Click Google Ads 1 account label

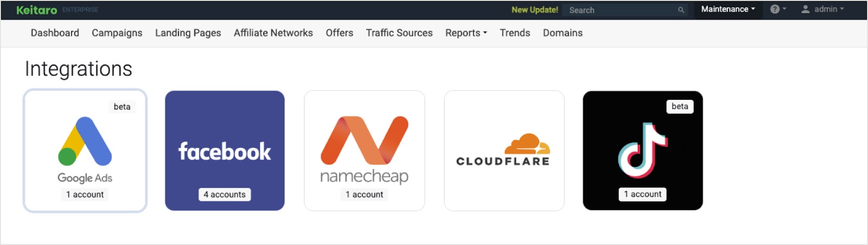pyautogui.click(x=85, y=195)
